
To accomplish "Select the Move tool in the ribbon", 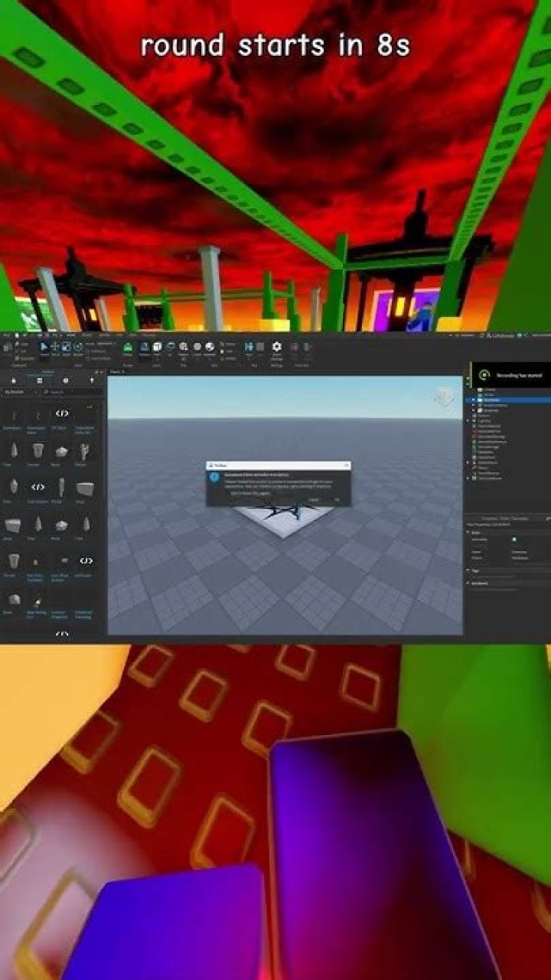I will 55,348.
